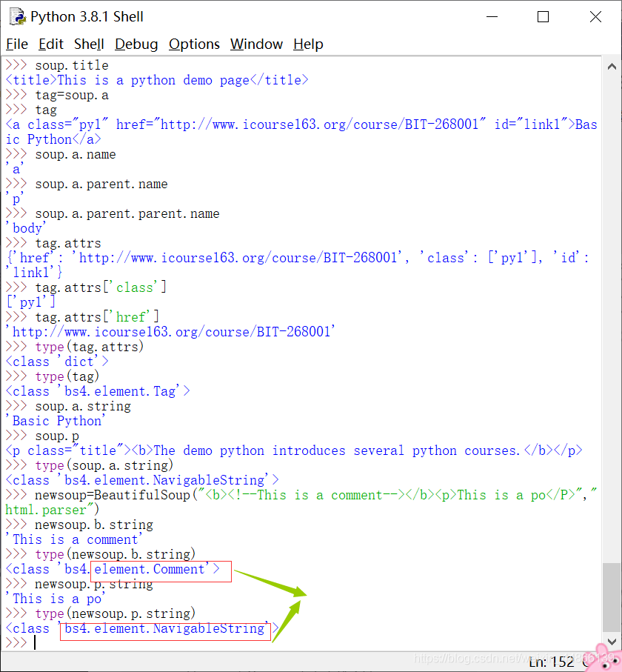Image resolution: width=622 pixels, height=672 pixels.
Task: Click the 'soup. a. name' command
Action: tap(76, 154)
